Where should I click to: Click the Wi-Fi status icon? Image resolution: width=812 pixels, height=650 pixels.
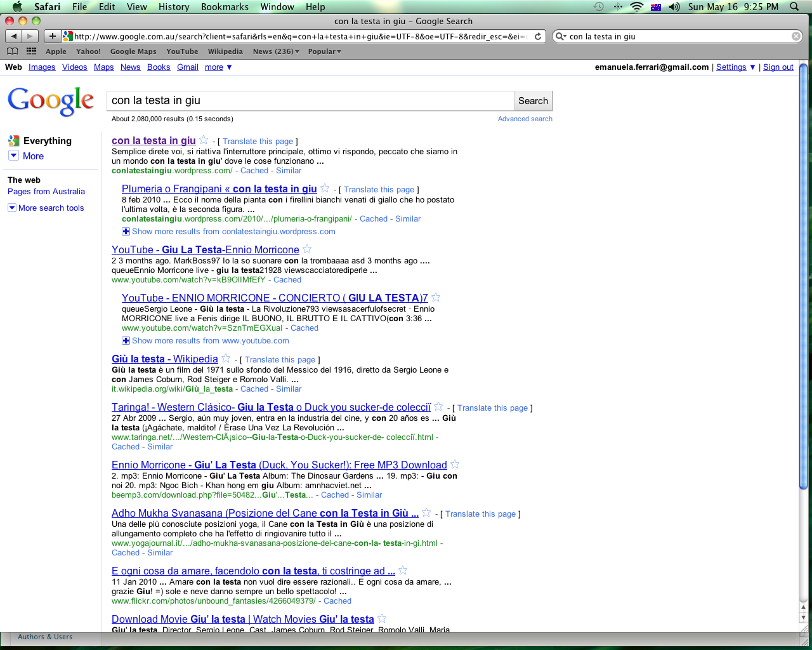[x=636, y=7]
